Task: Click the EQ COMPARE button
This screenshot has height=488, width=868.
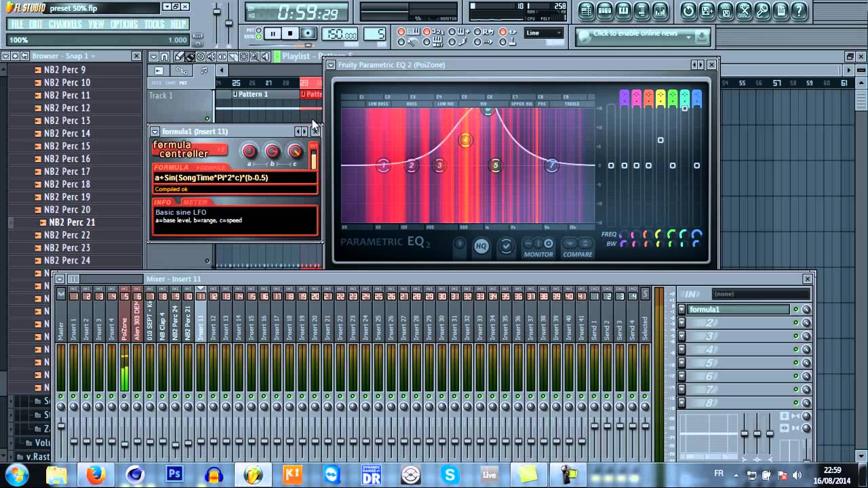Action: pos(578,247)
